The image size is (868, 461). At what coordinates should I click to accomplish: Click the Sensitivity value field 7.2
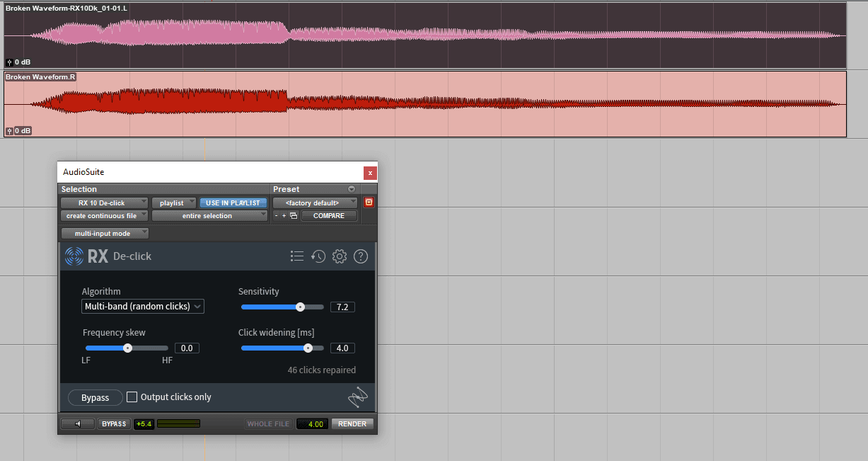point(342,307)
